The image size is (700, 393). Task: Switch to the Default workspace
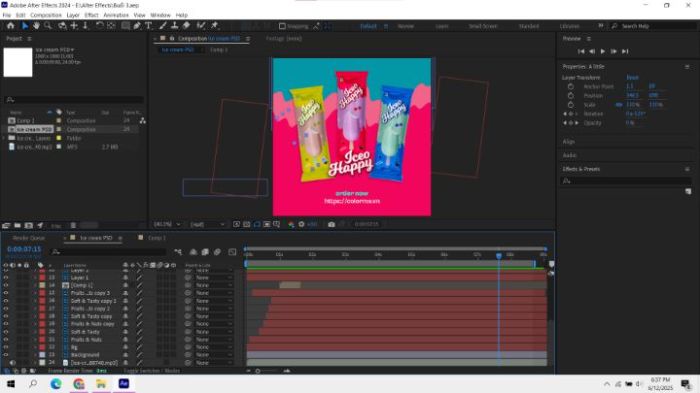(x=368, y=26)
